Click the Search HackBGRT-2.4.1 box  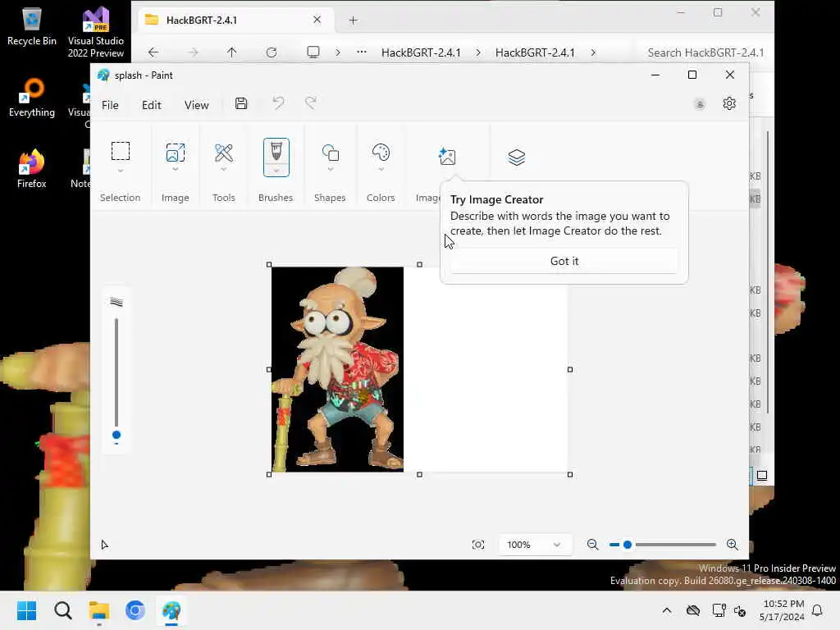(705, 52)
